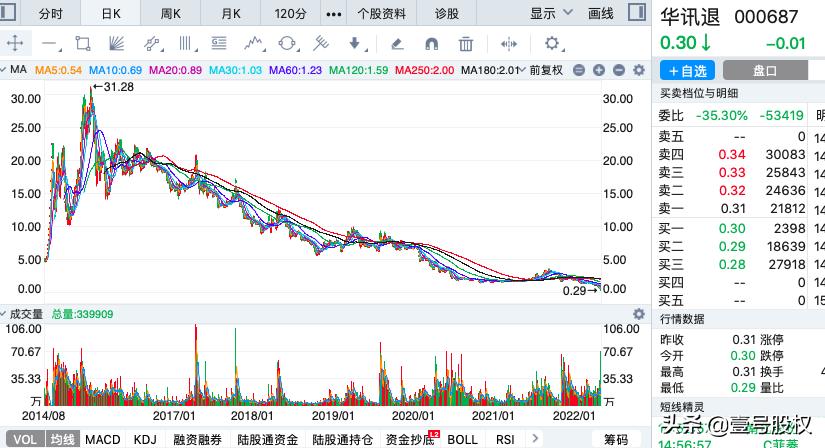The image size is (825, 448).
Task: Click the 0.29 lowest price marker
Action: coord(581,291)
